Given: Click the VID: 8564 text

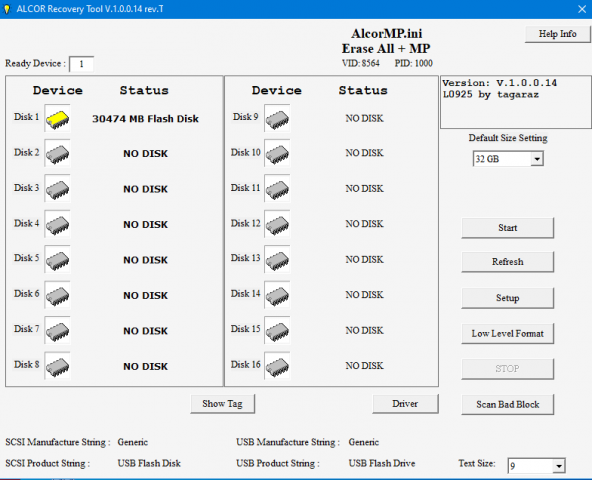Looking at the screenshot, I should tap(361, 63).
